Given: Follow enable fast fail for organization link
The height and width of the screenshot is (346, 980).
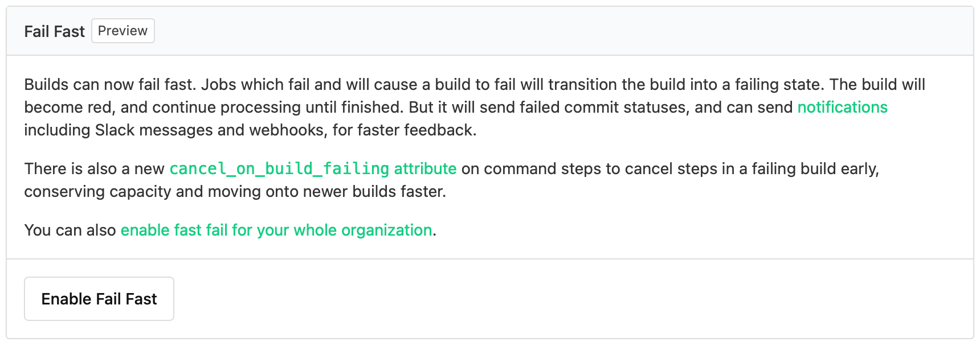Looking at the screenshot, I should 276,230.
